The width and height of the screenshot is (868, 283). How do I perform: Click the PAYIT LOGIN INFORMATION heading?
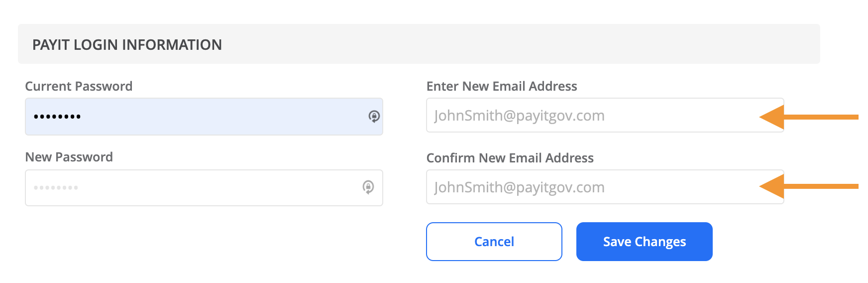[x=127, y=45]
